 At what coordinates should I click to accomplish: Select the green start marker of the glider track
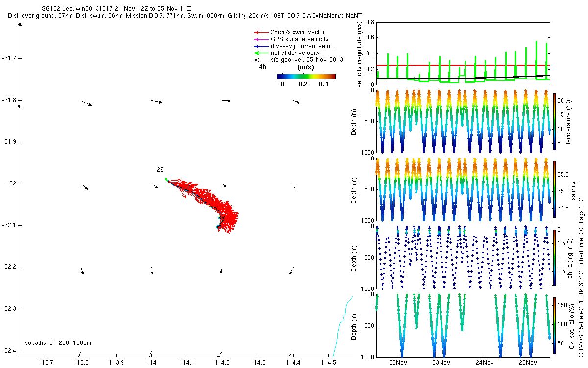pos(166,179)
